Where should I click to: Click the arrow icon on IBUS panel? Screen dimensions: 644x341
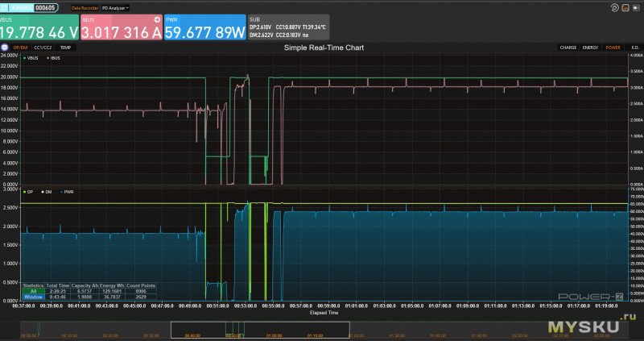[156, 19]
